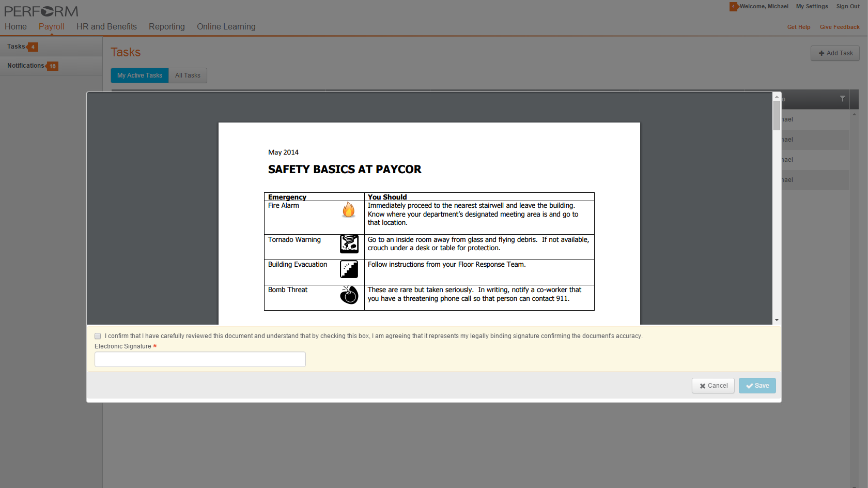Click the PERFORM logo

click(x=41, y=11)
